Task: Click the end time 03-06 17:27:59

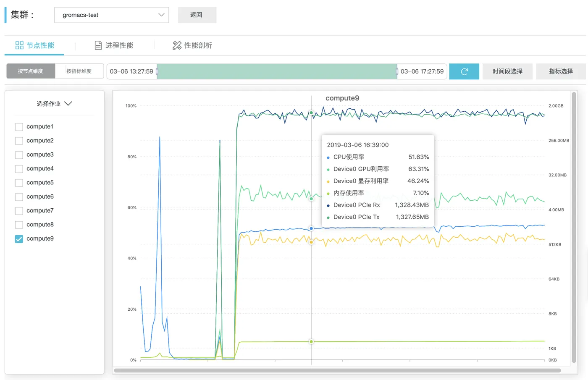Action: (422, 71)
